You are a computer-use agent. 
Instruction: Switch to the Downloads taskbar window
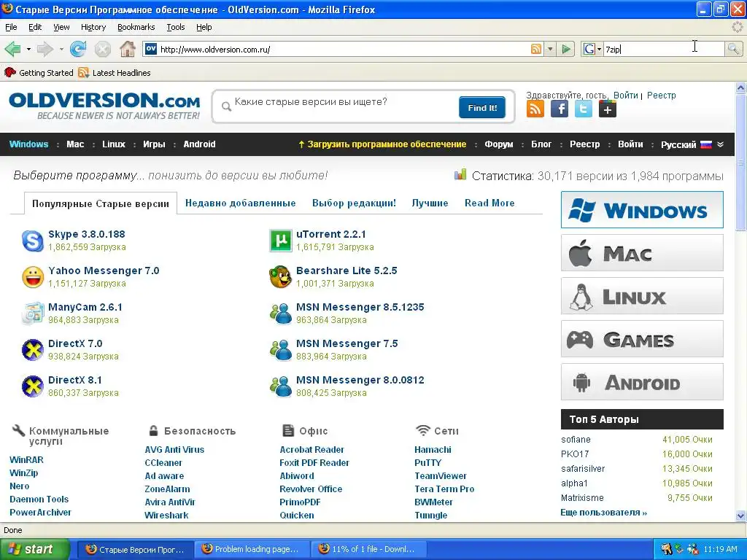[x=369, y=550]
